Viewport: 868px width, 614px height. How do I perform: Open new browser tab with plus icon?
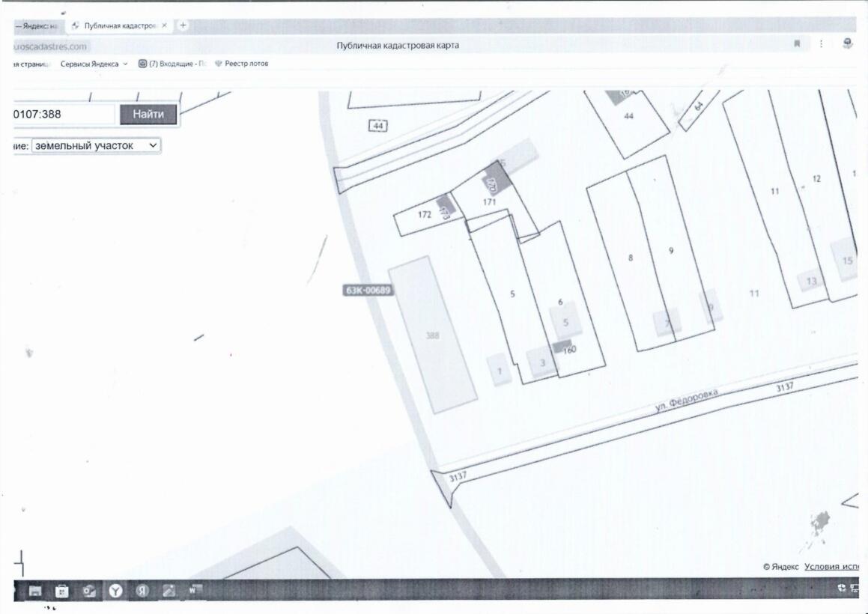click(x=183, y=25)
